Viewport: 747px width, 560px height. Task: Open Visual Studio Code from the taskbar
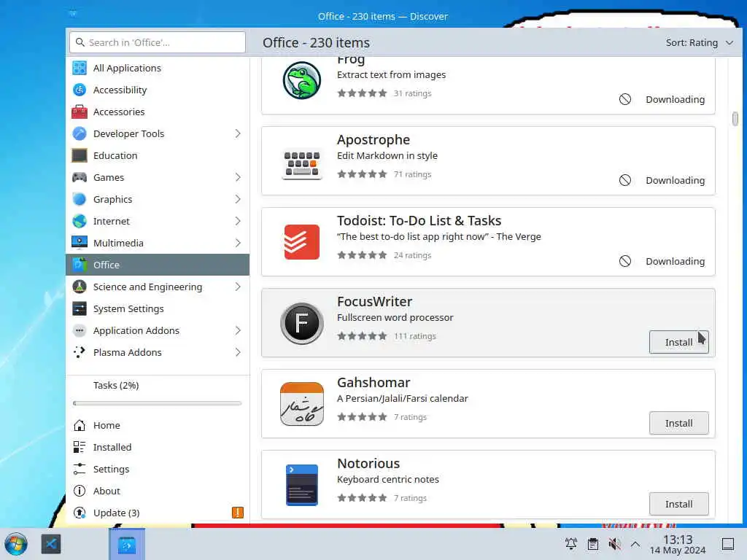click(51, 544)
